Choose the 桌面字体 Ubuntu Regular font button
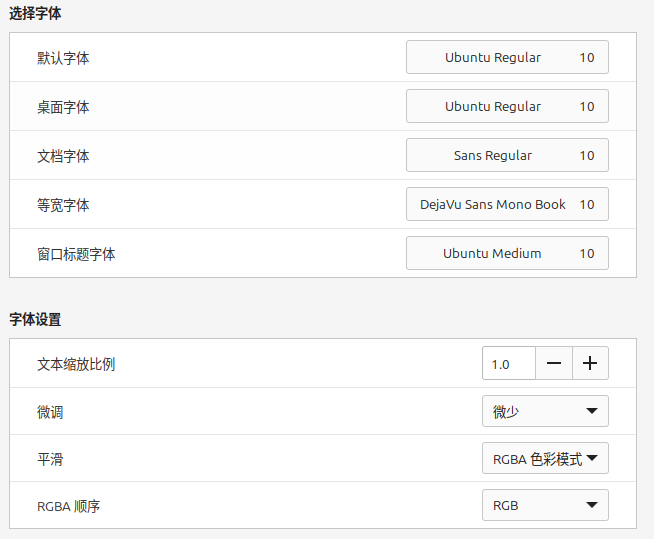This screenshot has width=654, height=539. [x=507, y=107]
